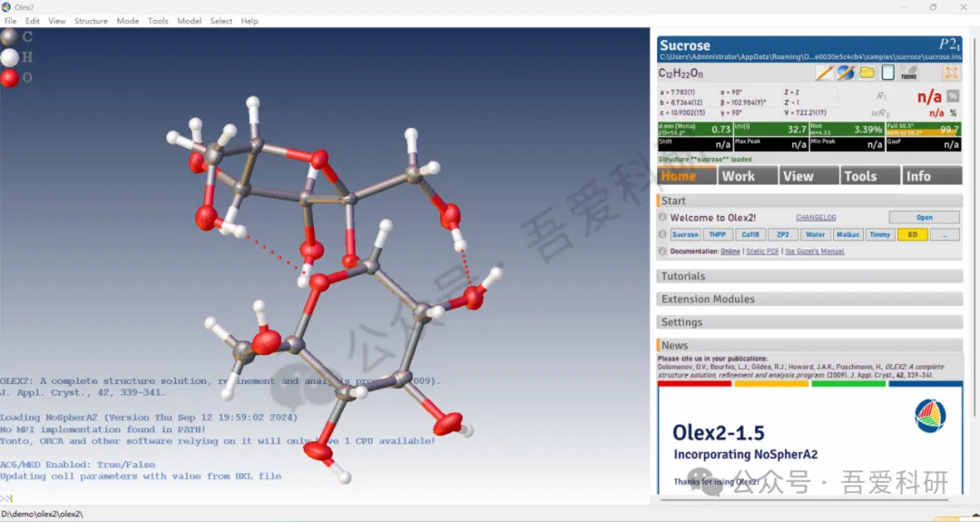The width and height of the screenshot is (980, 522).
Task: Click the Max Peak n/a indicator
Action: point(770,144)
